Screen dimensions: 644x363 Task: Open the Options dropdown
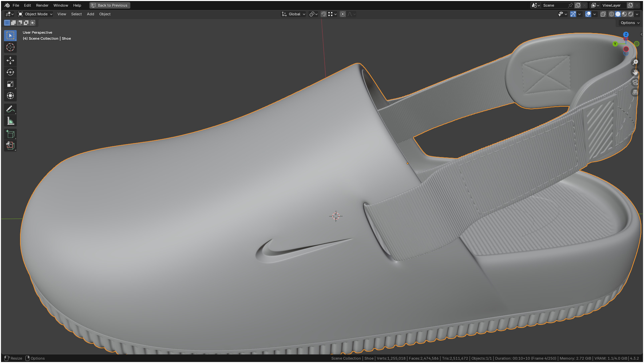click(630, 23)
